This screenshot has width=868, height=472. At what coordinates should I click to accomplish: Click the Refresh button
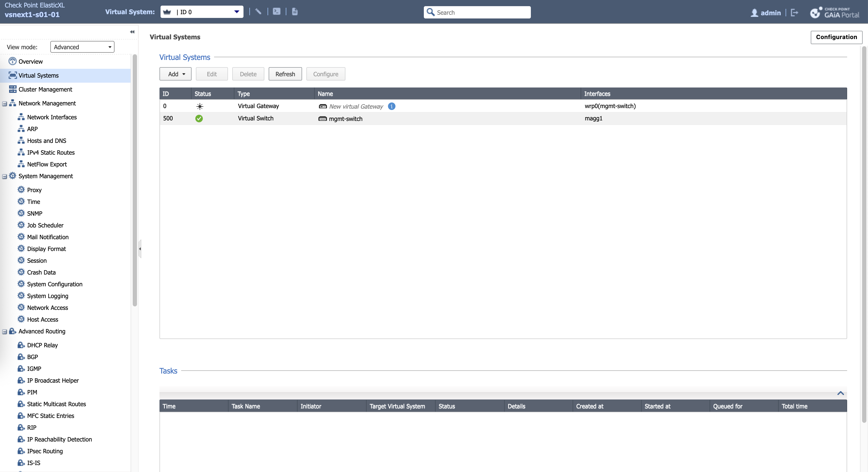[285, 74]
